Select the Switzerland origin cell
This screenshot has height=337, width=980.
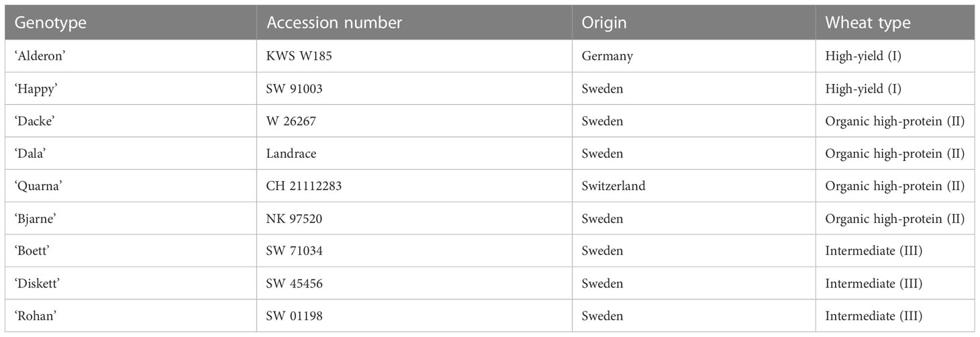(x=614, y=186)
